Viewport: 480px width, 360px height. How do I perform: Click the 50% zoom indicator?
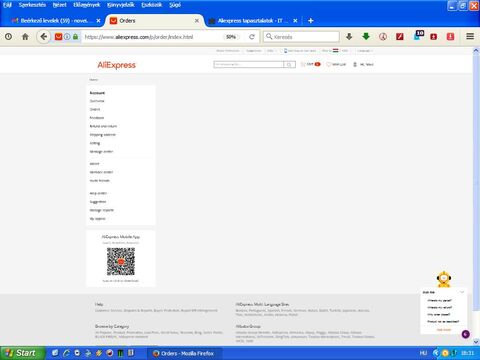(231, 37)
